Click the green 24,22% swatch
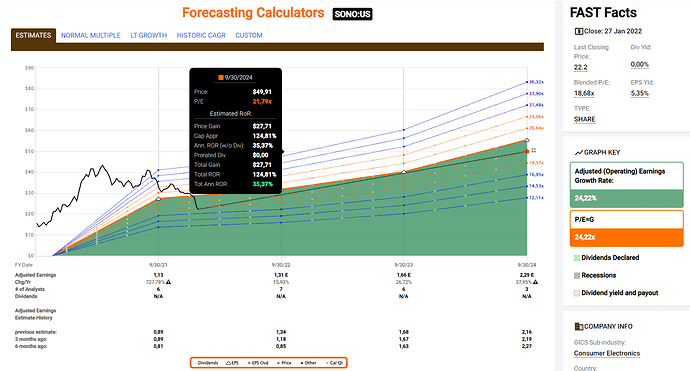This screenshot has width=690, height=371. point(627,198)
